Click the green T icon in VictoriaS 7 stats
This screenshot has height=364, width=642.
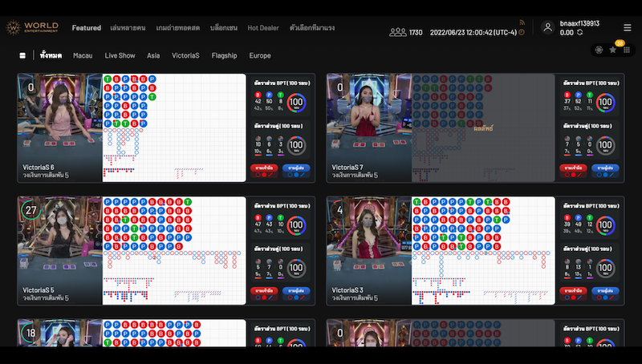[x=590, y=95]
